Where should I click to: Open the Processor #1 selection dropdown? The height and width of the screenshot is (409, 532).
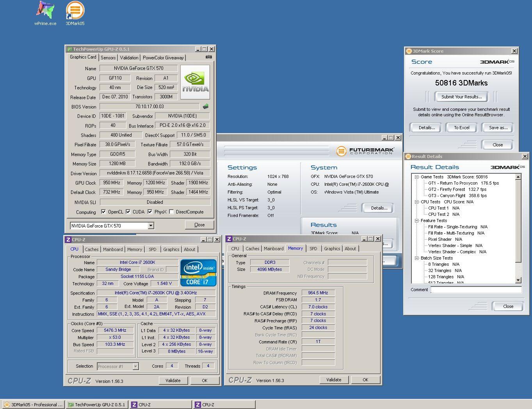point(135,366)
